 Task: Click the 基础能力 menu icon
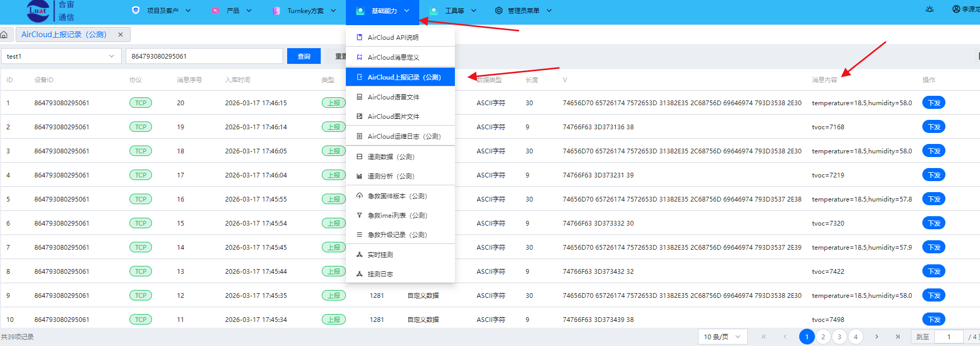pyautogui.click(x=360, y=10)
